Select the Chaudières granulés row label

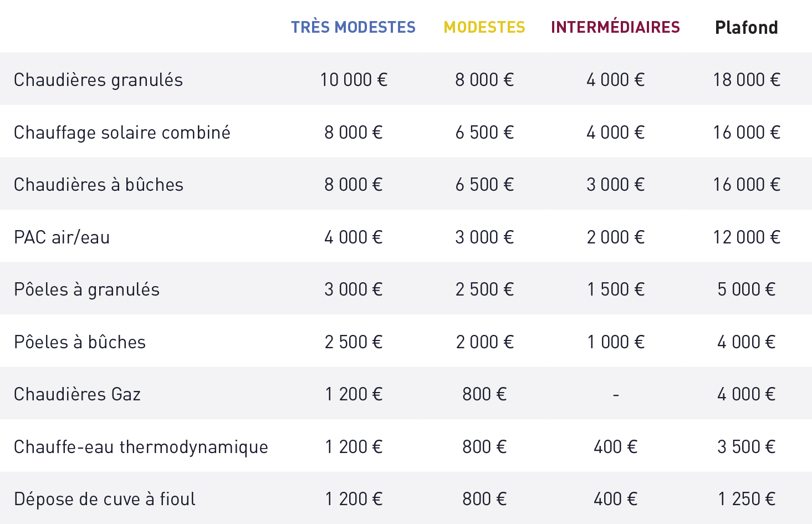coord(98,80)
